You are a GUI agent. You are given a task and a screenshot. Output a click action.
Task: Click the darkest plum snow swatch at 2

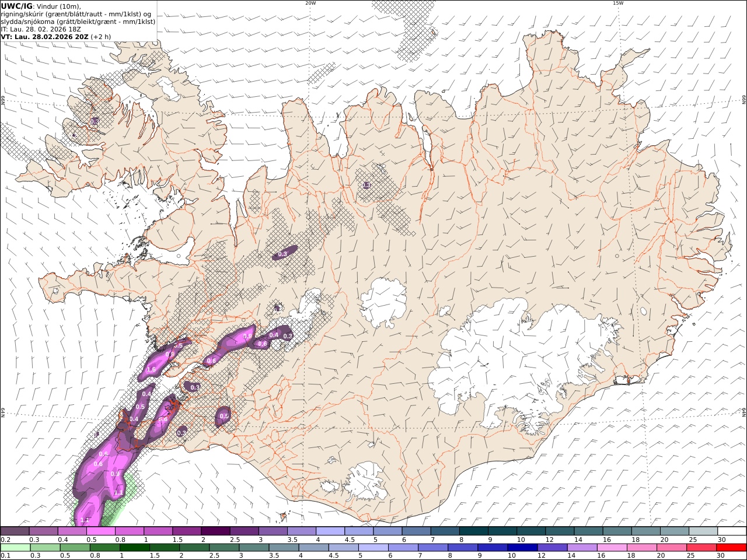215,531
